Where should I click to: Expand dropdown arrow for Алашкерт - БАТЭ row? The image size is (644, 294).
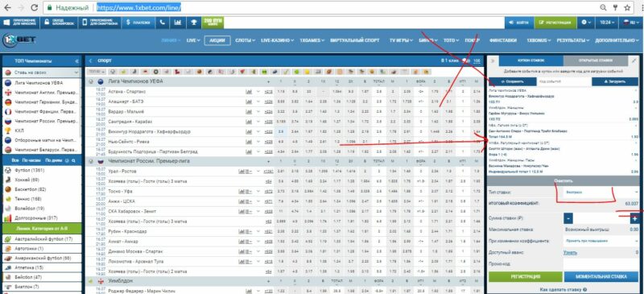tap(258, 101)
